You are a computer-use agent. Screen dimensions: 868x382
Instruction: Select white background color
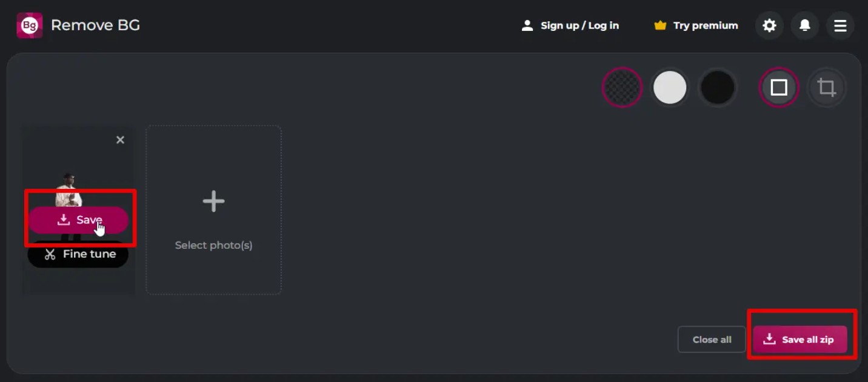(670, 88)
